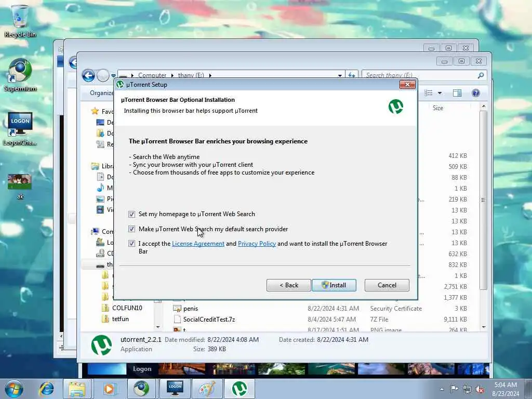This screenshot has height=399, width=532.
Task: Click the Install button
Action: [334, 285]
